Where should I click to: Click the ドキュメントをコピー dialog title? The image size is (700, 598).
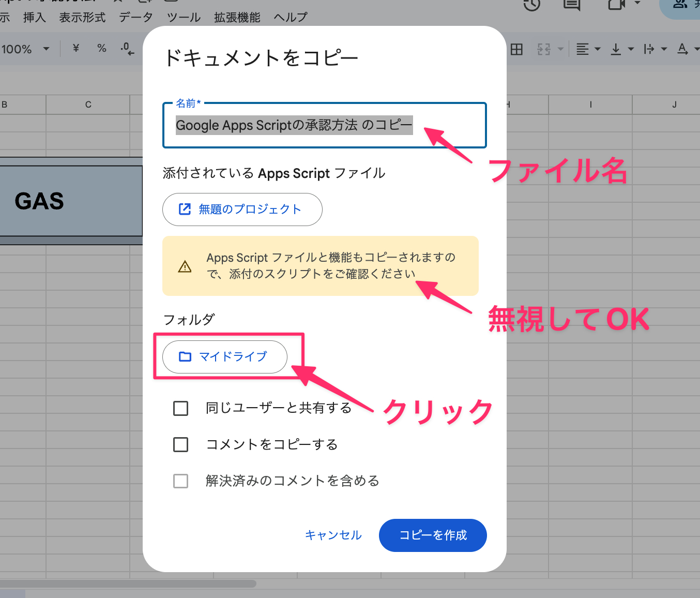(x=261, y=58)
